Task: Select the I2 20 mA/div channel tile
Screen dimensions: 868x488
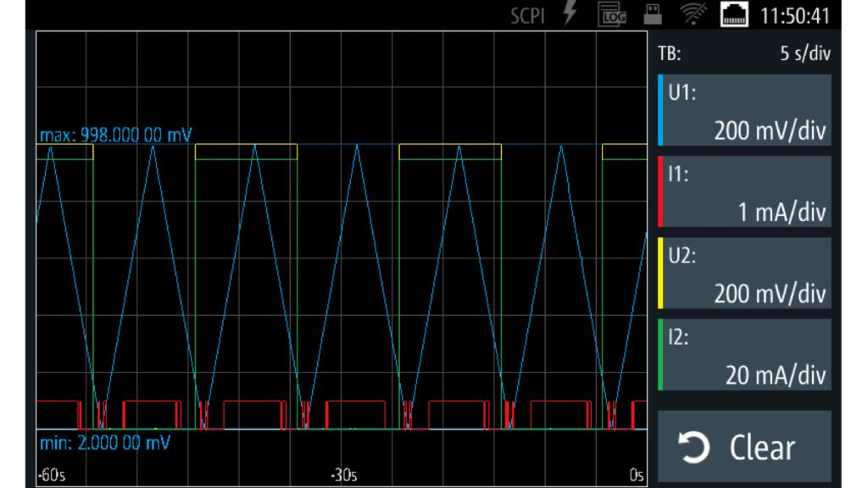Action: [746, 354]
